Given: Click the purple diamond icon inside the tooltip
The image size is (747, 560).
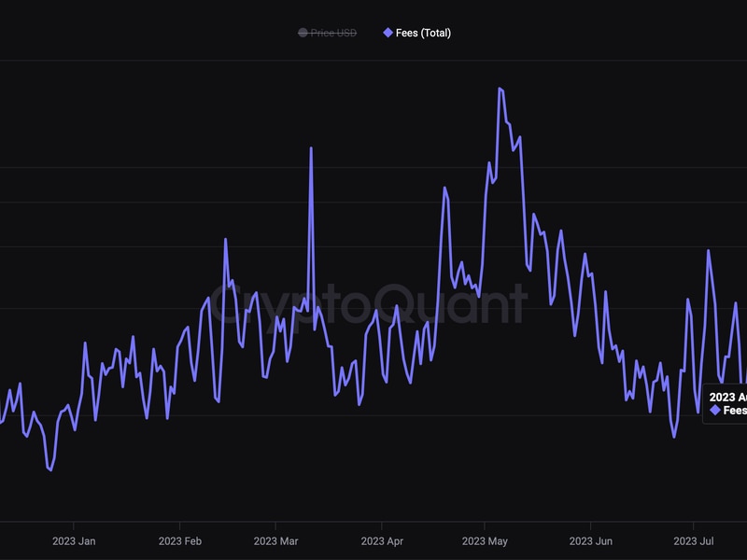Looking at the screenshot, I should (715, 411).
